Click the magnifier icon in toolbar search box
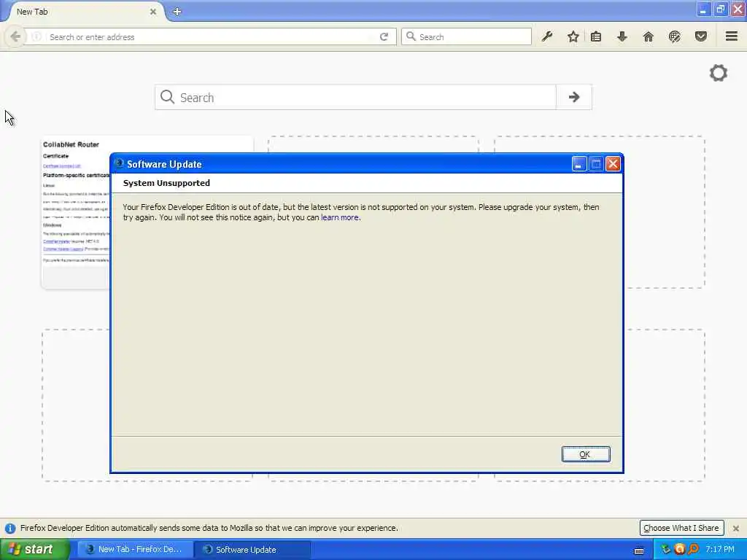The width and height of the screenshot is (747, 560). pyautogui.click(x=411, y=36)
